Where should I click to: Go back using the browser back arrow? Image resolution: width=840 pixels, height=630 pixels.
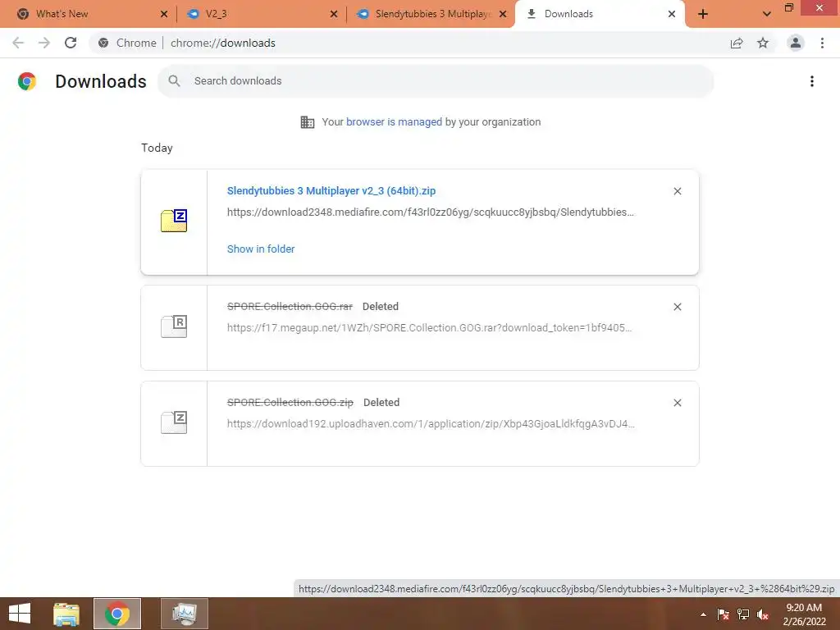[x=18, y=43]
